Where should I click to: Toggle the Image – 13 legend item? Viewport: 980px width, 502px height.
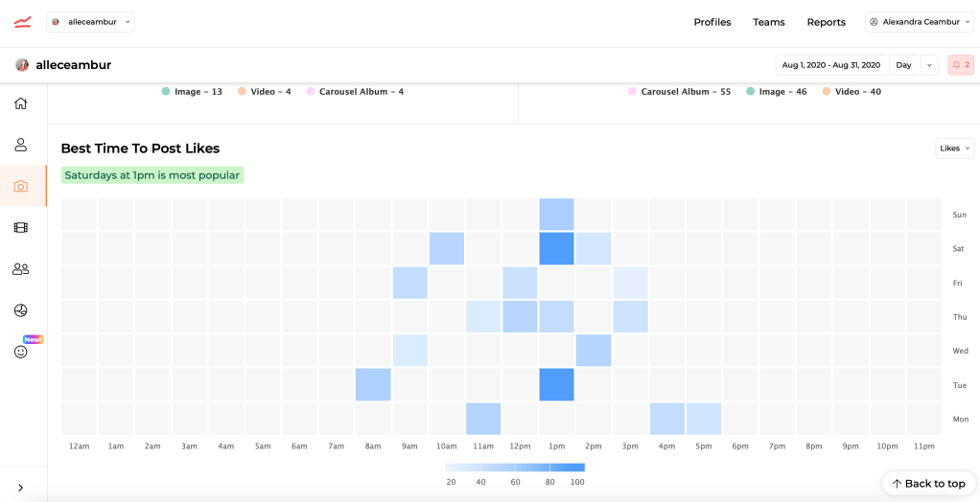coord(192,92)
